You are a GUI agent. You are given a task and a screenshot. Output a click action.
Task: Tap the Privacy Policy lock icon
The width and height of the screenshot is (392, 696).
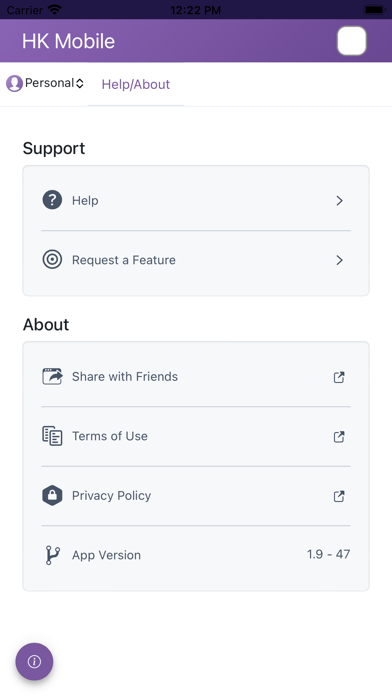coord(52,495)
